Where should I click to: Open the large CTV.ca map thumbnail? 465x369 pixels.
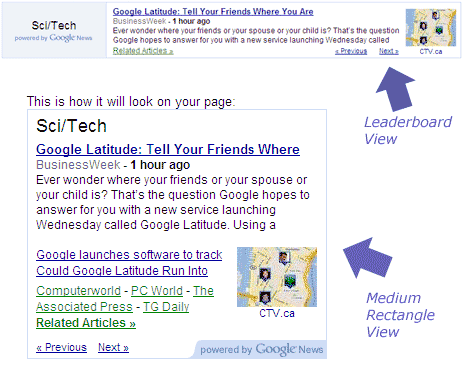[277, 277]
